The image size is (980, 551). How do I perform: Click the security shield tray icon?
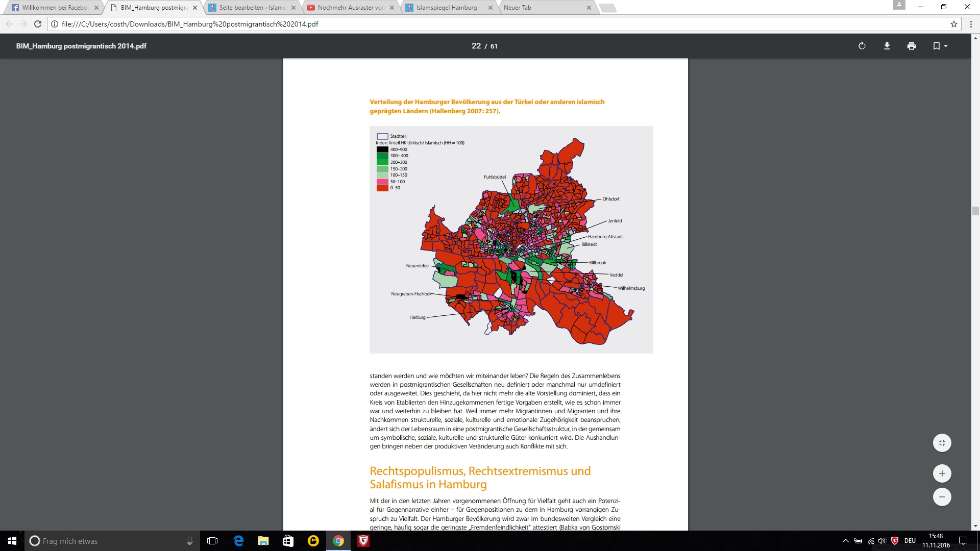pos(895,541)
